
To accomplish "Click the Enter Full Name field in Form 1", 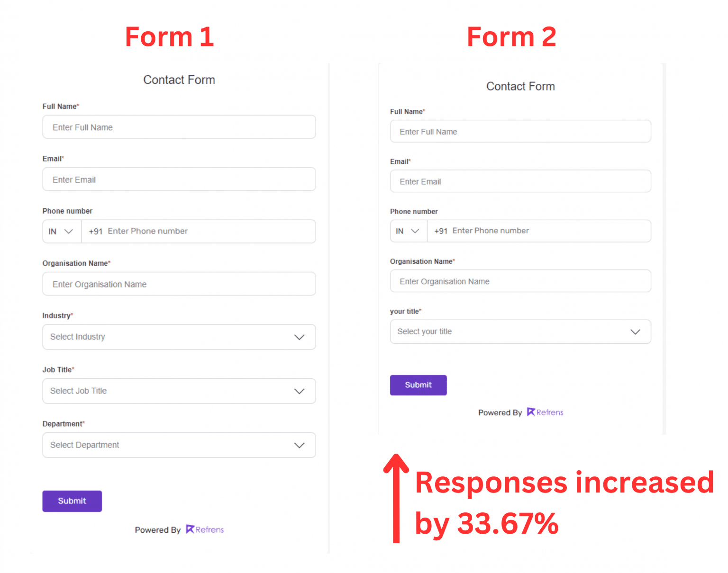I will (179, 127).
